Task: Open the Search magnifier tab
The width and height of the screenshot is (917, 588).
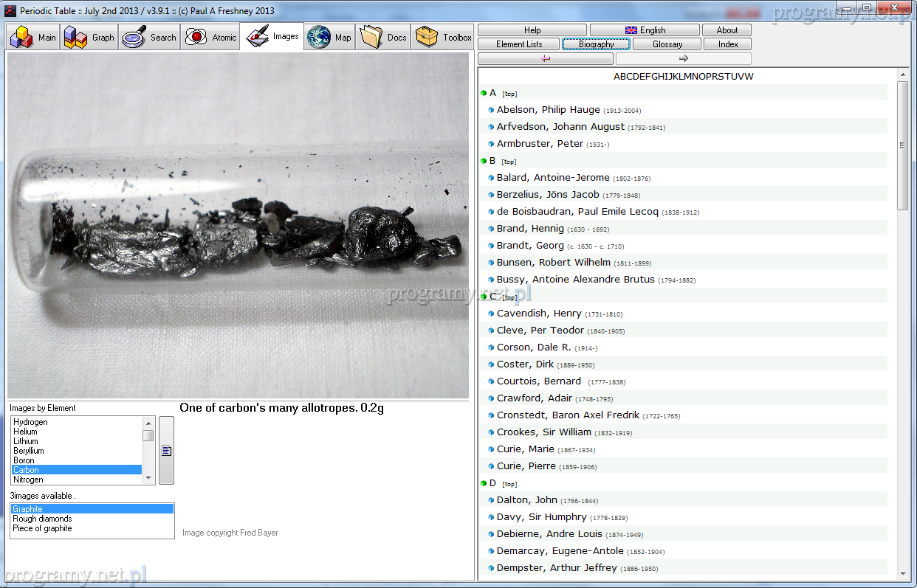Action: point(150,38)
